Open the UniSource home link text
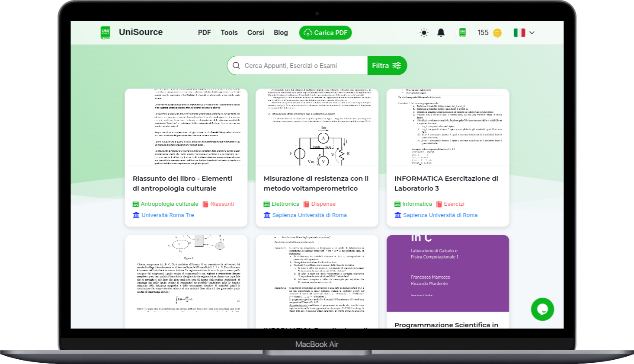 141,32
